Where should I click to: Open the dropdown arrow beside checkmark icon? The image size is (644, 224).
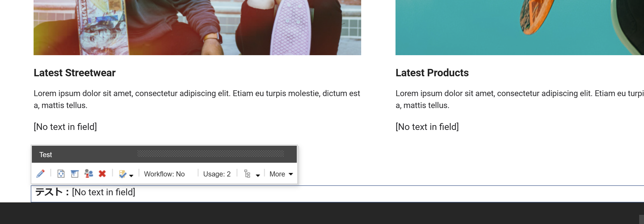click(131, 175)
